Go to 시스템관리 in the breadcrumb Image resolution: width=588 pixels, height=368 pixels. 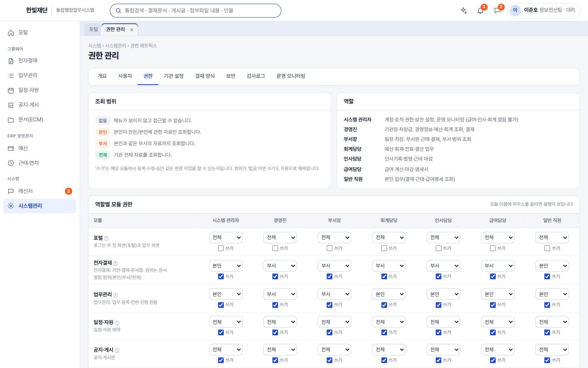click(x=115, y=46)
